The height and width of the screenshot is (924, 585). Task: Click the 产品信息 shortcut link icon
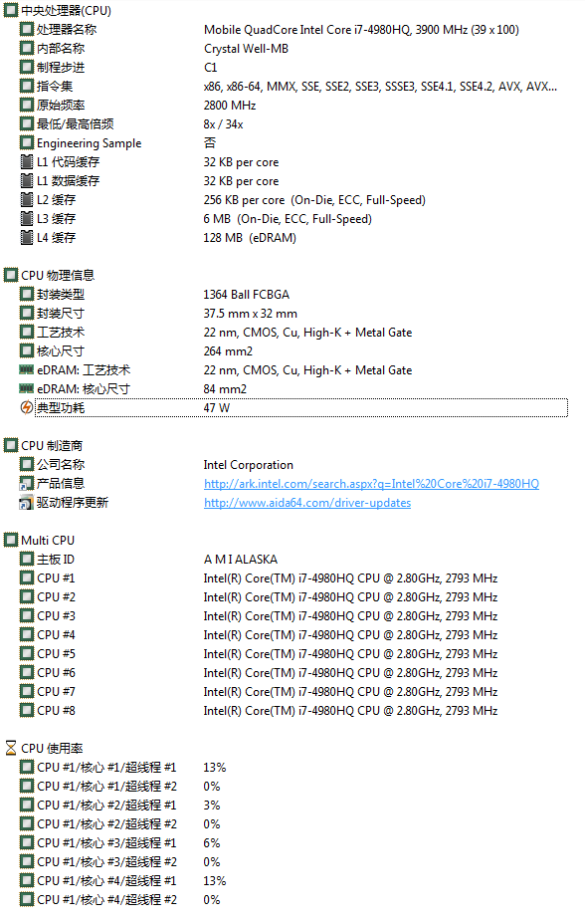[27, 484]
